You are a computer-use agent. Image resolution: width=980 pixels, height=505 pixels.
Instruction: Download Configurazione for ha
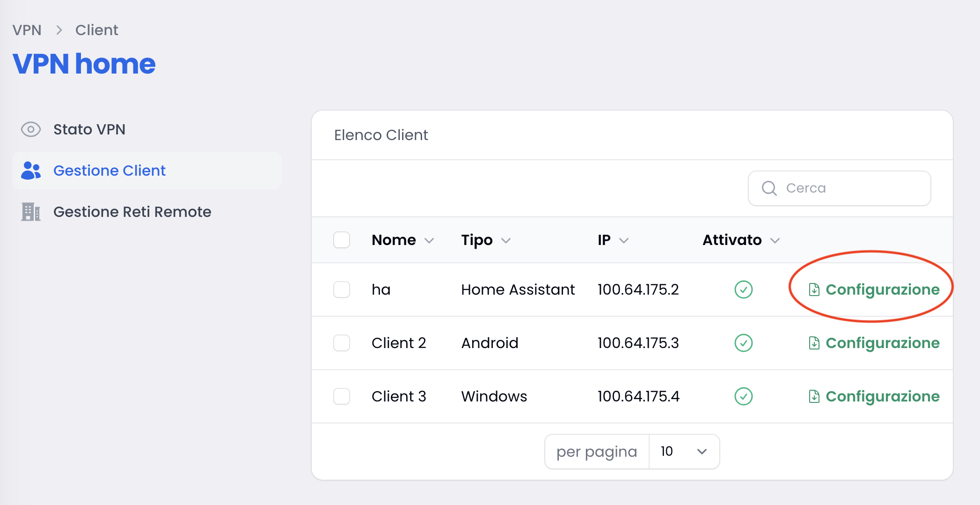pos(874,290)
